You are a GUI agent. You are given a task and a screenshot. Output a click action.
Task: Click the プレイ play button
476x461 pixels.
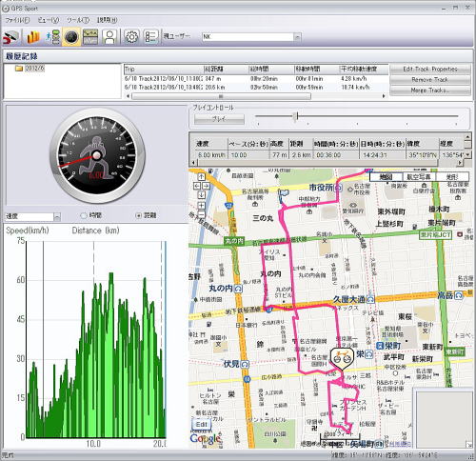219,119
